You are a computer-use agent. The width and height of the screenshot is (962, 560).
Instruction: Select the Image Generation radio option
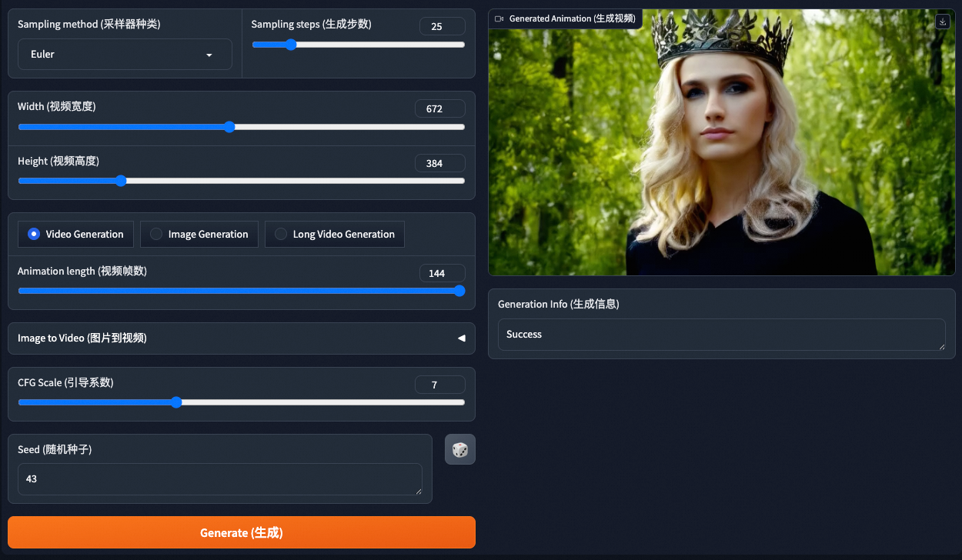[199, 235]
